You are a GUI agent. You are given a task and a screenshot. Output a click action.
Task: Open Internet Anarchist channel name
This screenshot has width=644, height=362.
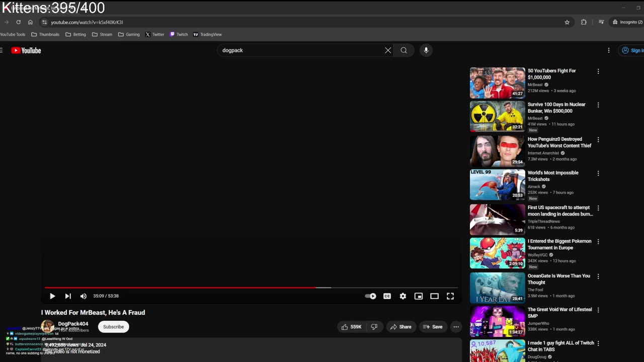click(x=543, y=153)
